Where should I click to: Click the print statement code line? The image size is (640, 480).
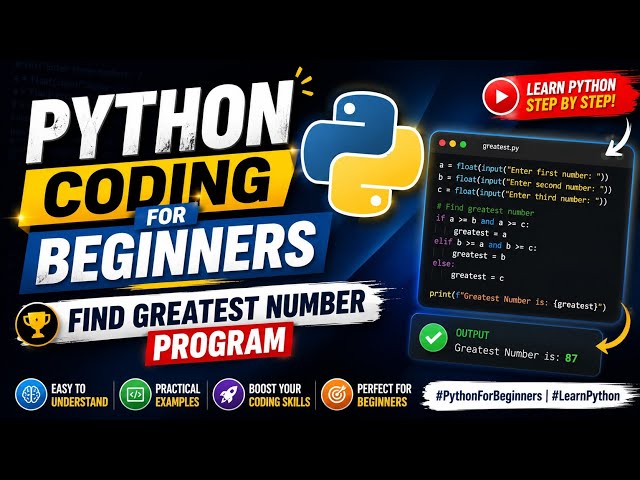pyautogui.click(x=518, y=300)
